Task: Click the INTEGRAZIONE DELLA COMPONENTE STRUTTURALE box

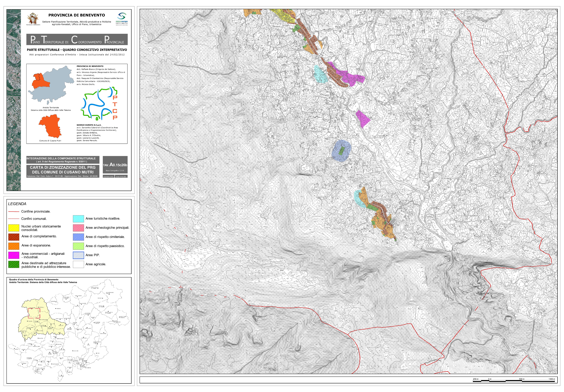Action: pos(63,160)
